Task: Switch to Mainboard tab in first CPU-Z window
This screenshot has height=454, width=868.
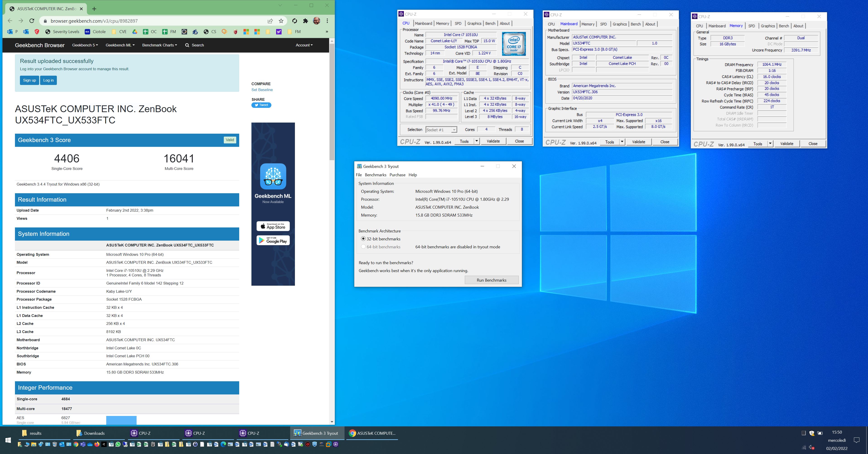Action: (423, 23)
